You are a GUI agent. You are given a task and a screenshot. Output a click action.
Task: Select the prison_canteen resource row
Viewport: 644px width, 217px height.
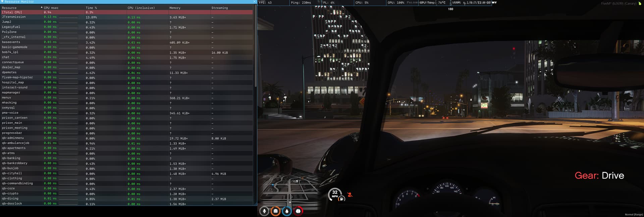click(x=127, y=118)
